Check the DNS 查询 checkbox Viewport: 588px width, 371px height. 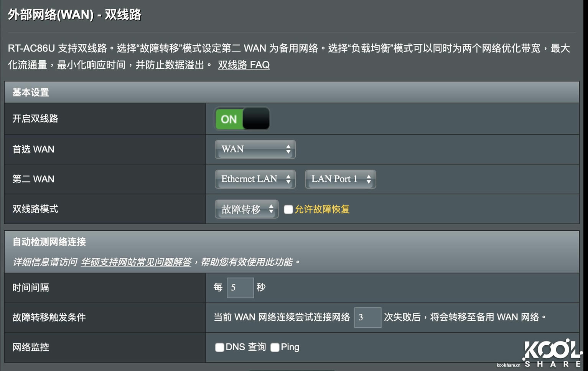pyautogui.click(x=219, y=347)
